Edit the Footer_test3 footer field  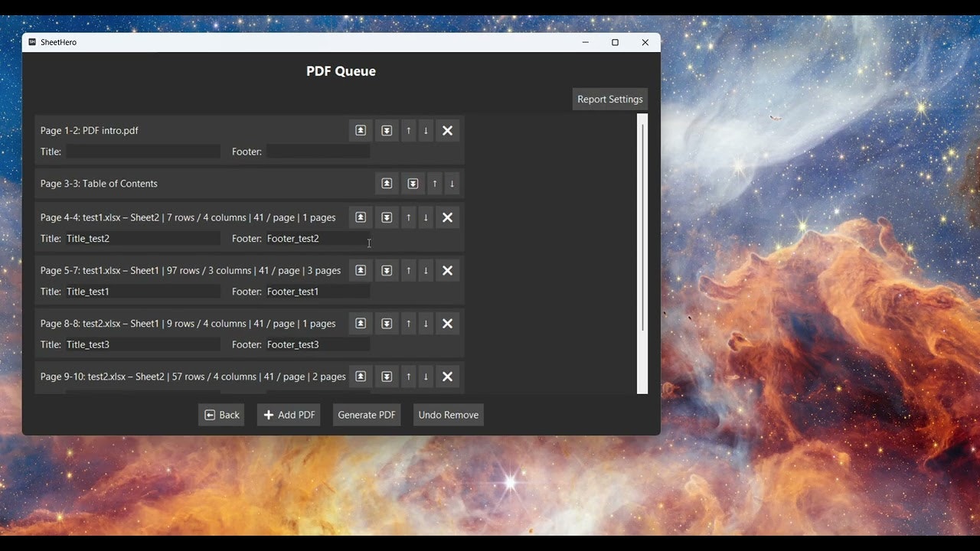[318, 344]
